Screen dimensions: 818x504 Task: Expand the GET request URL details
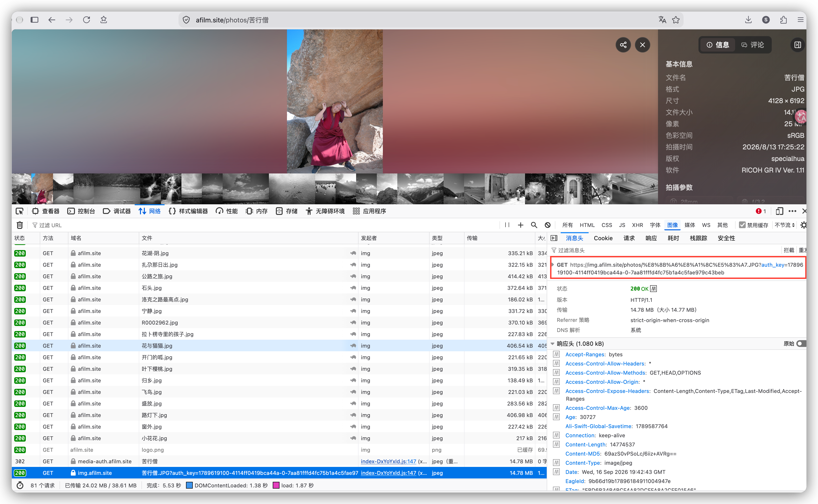click(x=553, y=265)
